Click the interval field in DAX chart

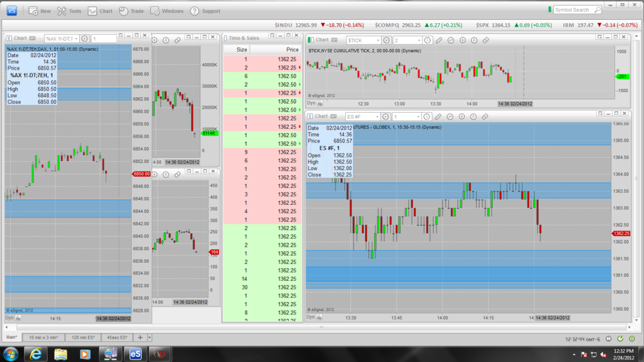104,39
